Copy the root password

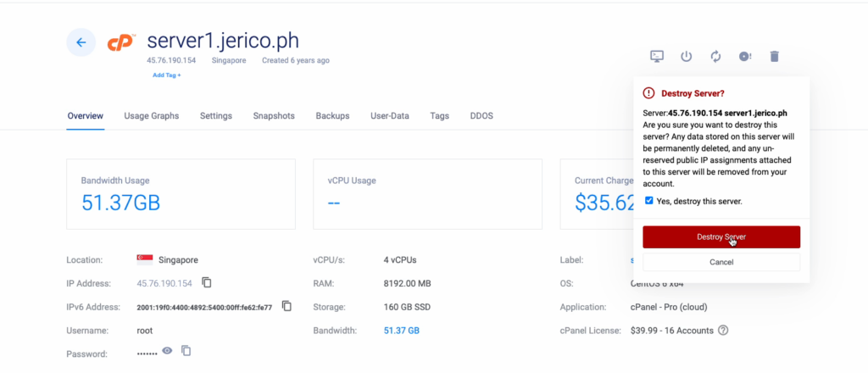pos(186,351)
